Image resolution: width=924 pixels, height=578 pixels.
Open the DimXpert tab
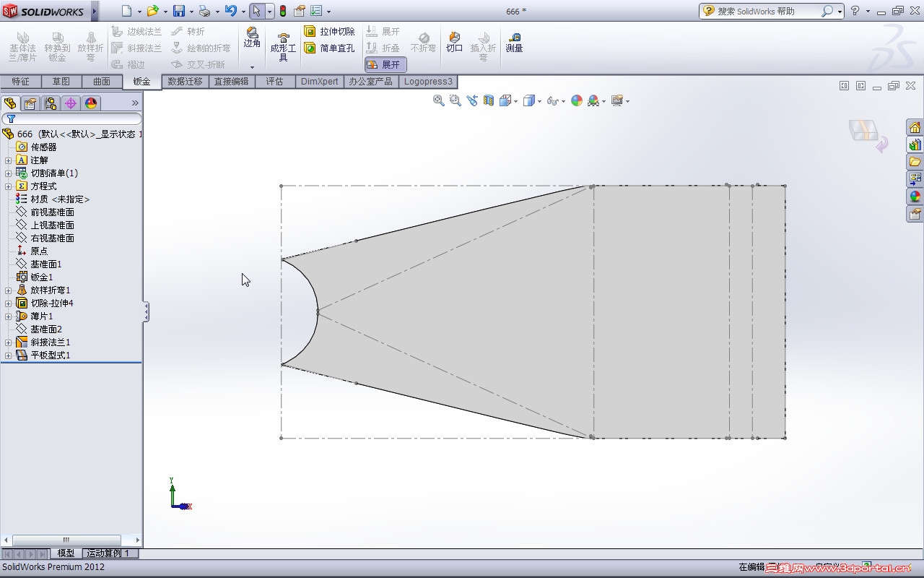point(319,82)
